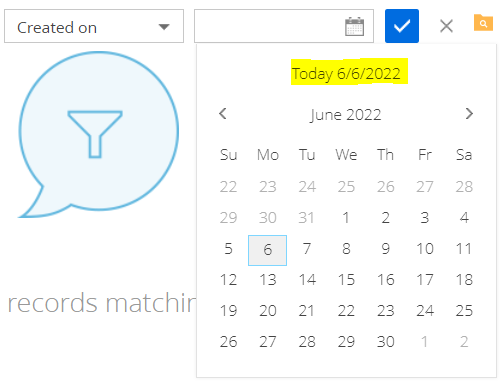Go to previous month arrow
Screen dimensions: 504x387
coord(223,114)
